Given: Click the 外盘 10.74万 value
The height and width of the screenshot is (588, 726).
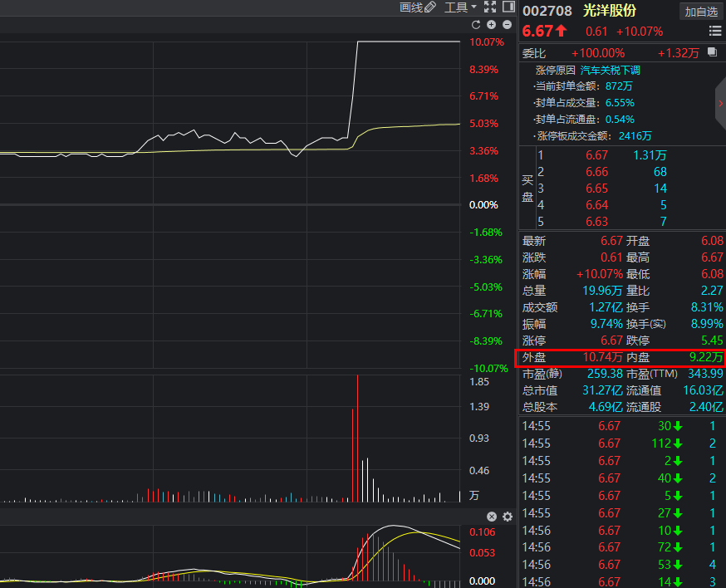Looking at the screenshot, I should click(602, 357).
